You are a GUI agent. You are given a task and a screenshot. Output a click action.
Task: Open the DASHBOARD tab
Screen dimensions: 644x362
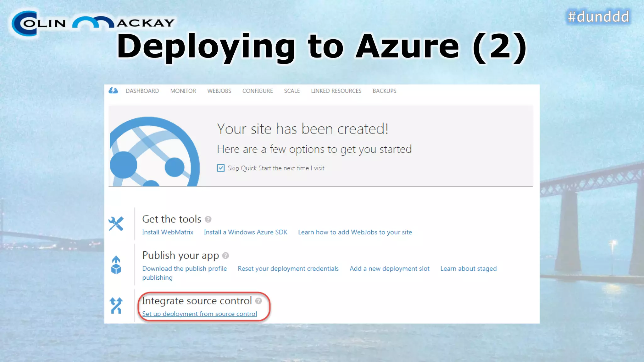[142, 91]
